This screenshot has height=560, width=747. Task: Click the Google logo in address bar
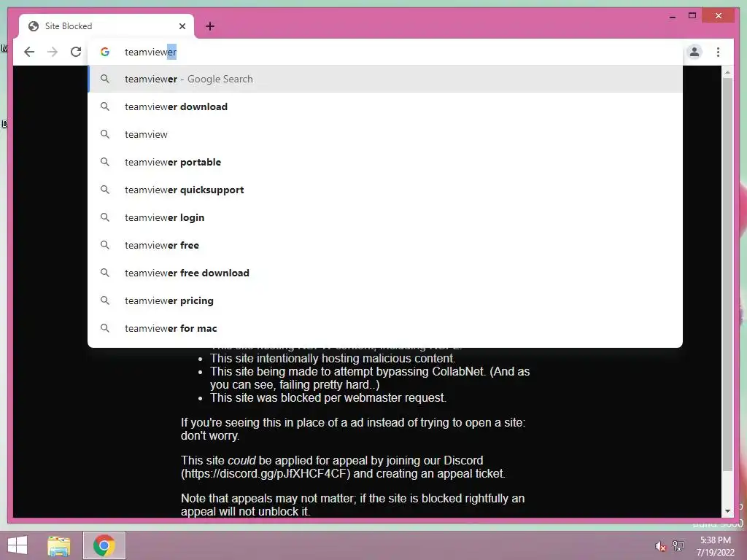[x=105, y=52]
